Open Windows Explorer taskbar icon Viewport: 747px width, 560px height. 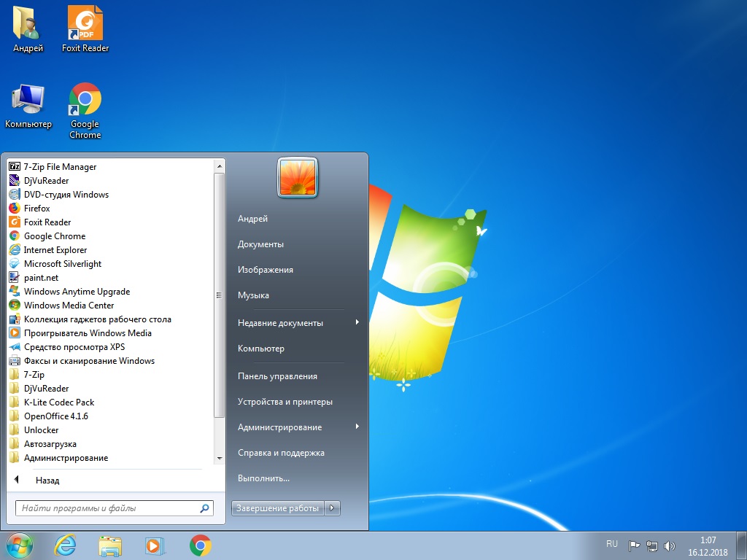click(110, 545)
